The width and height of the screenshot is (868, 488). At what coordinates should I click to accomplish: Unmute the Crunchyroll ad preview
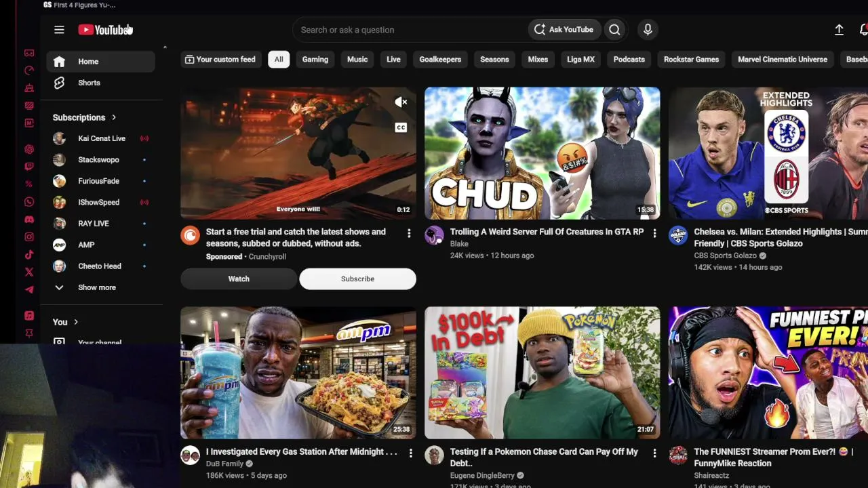401,102
